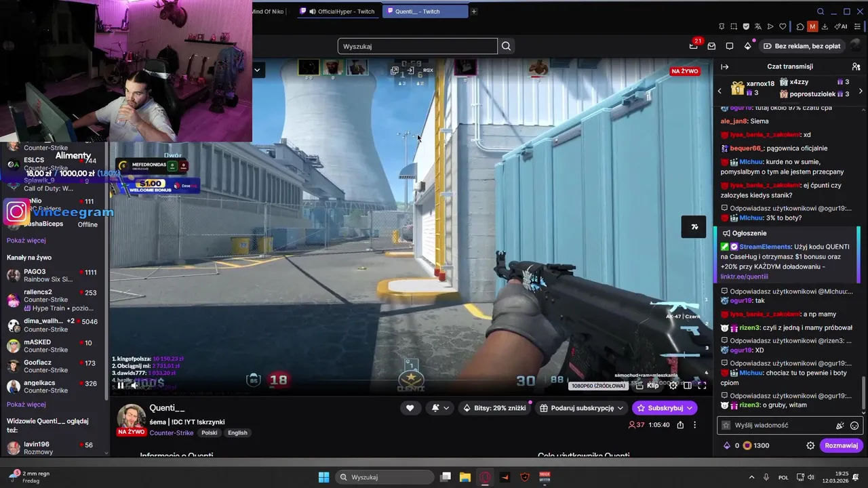Open the mASKED channel in the sidebar
The width and height of the screenshot is (868, 488).
click(x=54, y=346)
